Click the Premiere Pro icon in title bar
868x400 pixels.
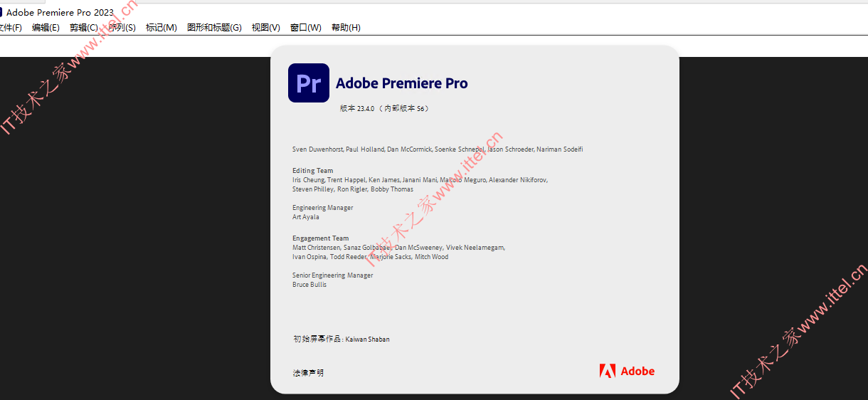pos(1,12)
